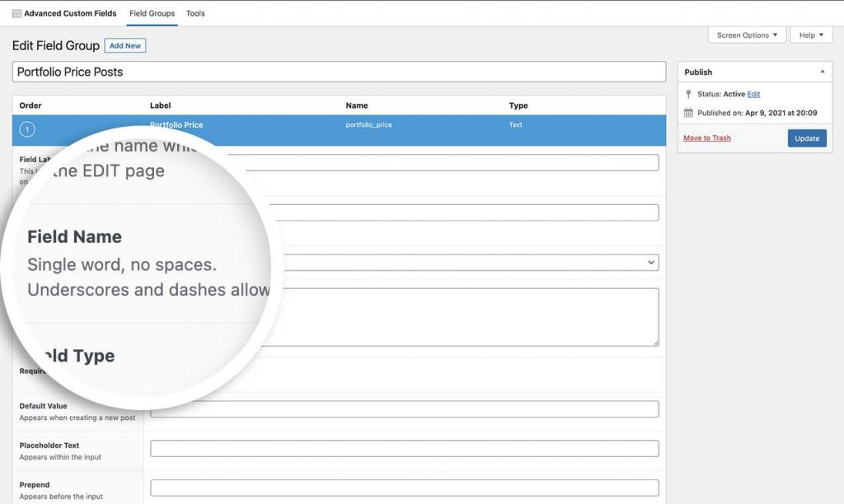The height and width of the screenshot is (504, 844).
Task: Open the Field Type select dropdown
Action: pos(462,263)
